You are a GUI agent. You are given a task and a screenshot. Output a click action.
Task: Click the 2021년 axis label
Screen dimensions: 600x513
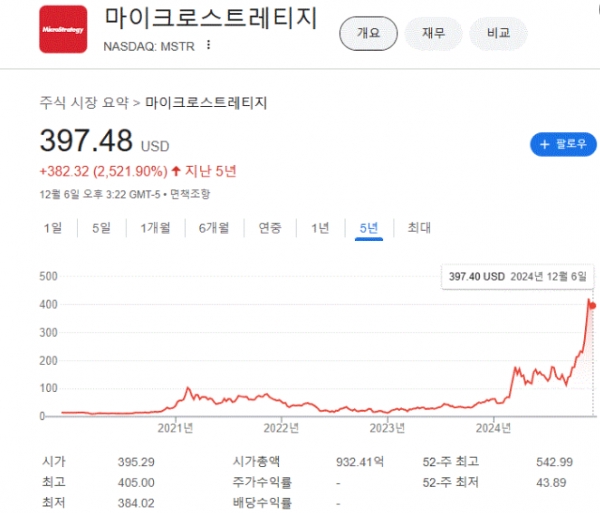pyautogui.click(x=175, y=428)
